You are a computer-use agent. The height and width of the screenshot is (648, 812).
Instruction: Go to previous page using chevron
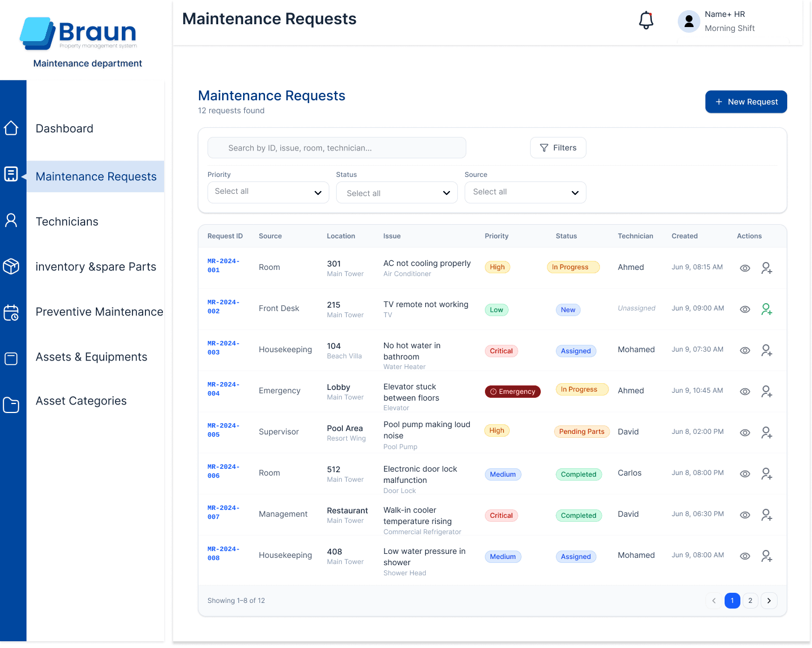714,601
